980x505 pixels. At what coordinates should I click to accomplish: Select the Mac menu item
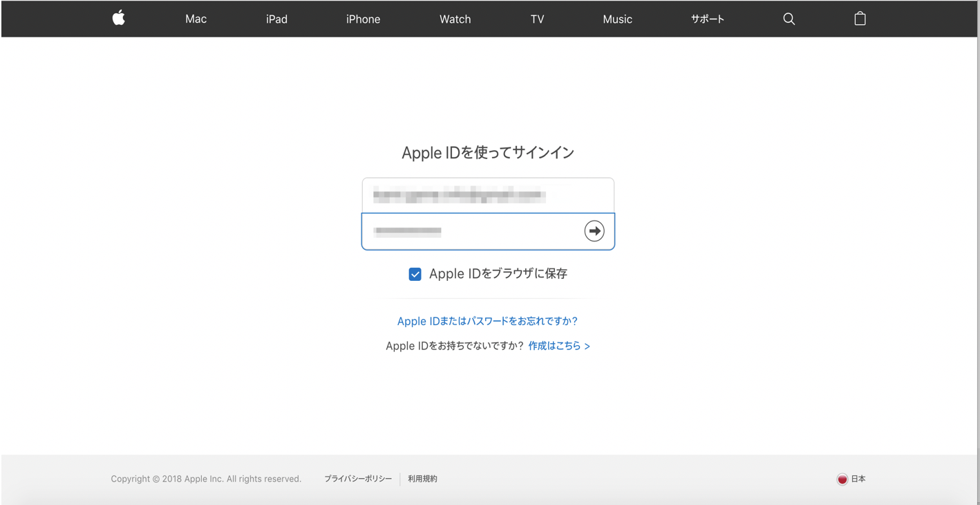coord(196,19)
